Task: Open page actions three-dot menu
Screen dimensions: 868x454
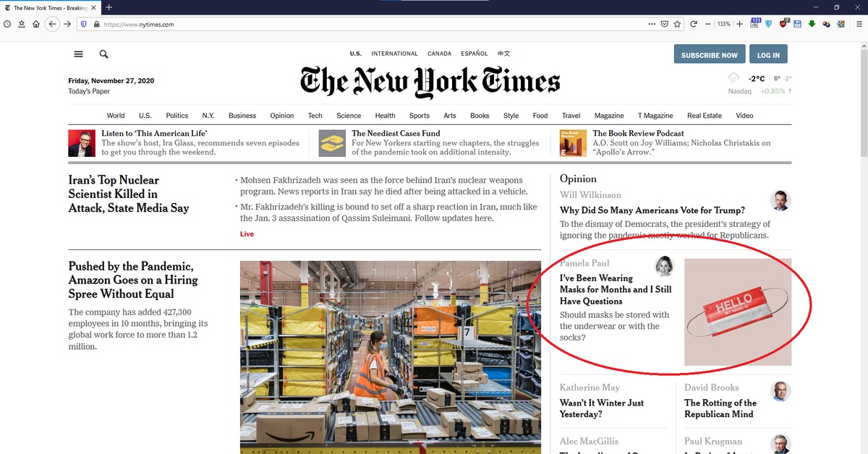Action: pos(652,24)
